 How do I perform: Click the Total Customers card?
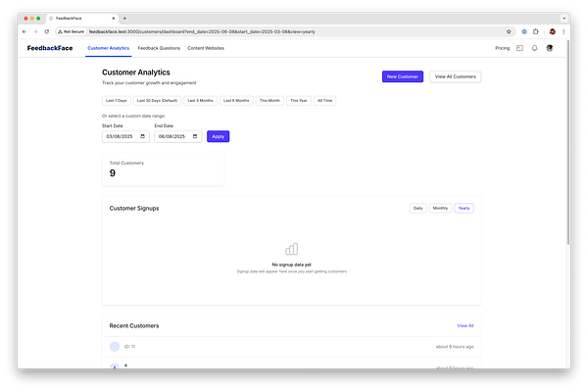coord(163,170)
